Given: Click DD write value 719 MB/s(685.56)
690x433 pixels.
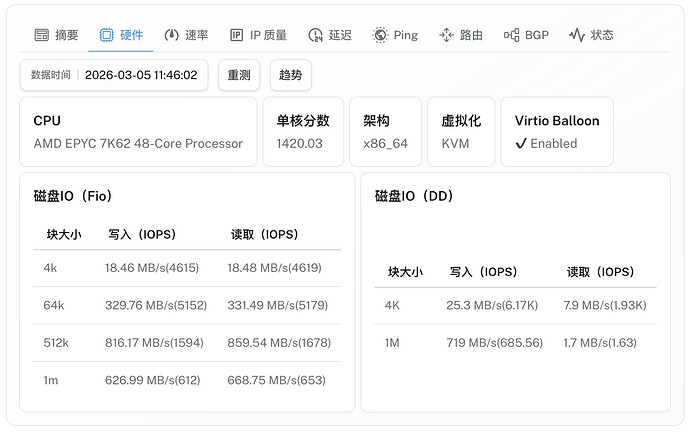Looking at the screenshot, I should (495, 343).
